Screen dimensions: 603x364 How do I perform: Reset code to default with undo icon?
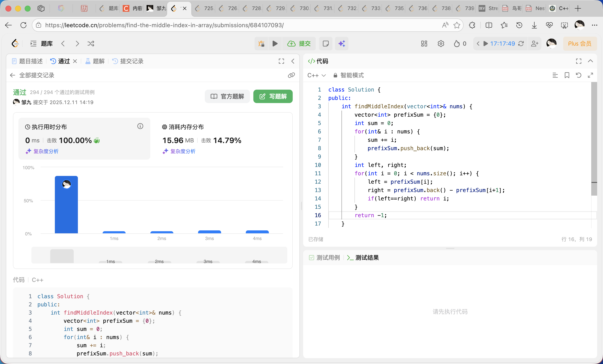tap(579, 75)
